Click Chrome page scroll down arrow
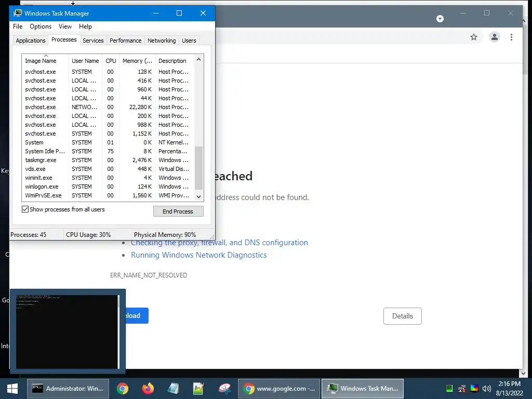 (x=523, y=373)
